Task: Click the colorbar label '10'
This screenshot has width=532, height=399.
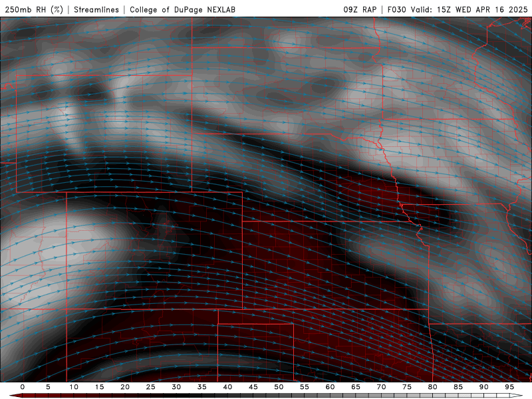Action: 74,387
